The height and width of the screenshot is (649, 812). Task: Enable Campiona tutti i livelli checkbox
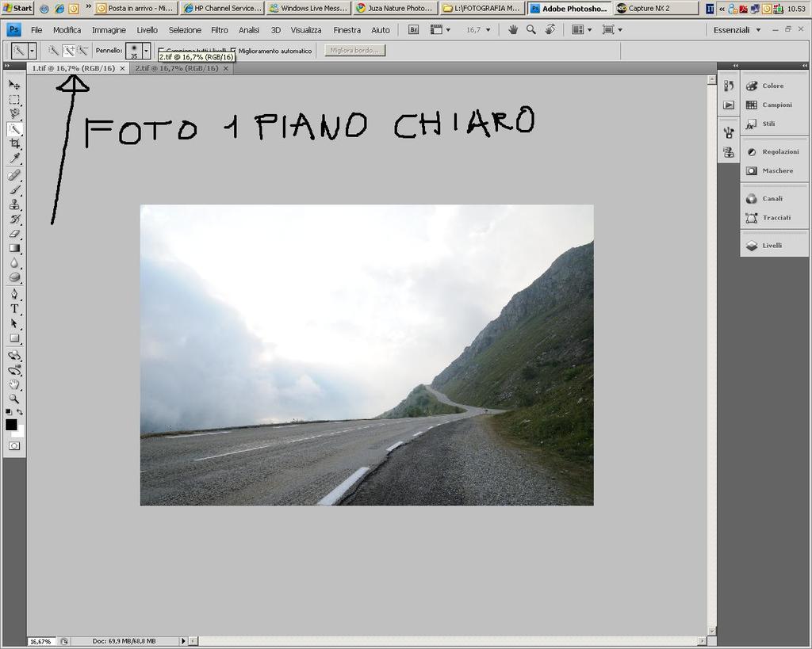point(161,51)
